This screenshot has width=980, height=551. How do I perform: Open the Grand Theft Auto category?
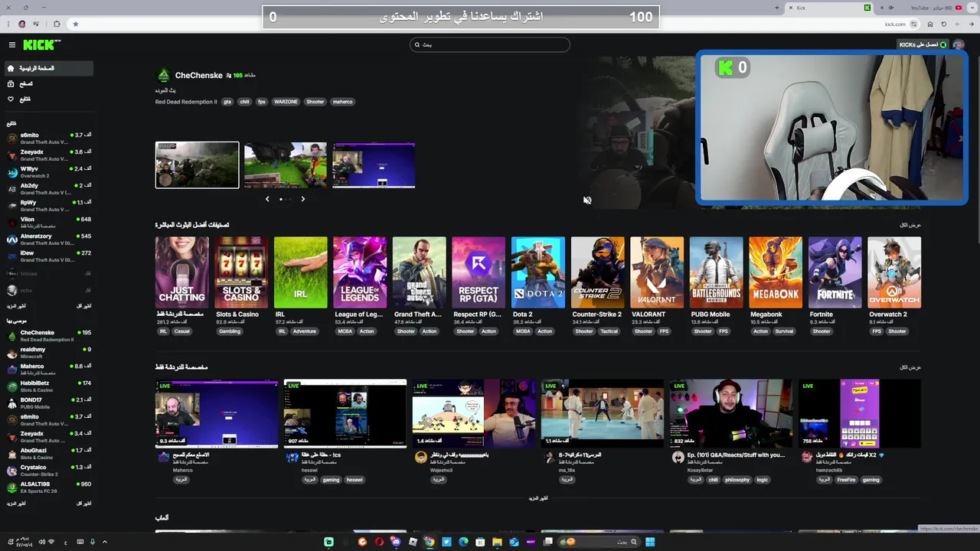click(x=419, y=272)
